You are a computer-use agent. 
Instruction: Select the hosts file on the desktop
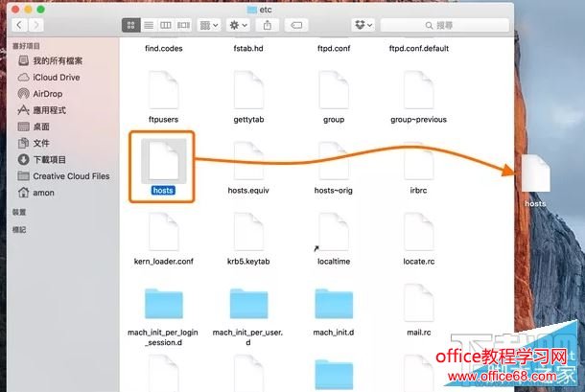535,173
